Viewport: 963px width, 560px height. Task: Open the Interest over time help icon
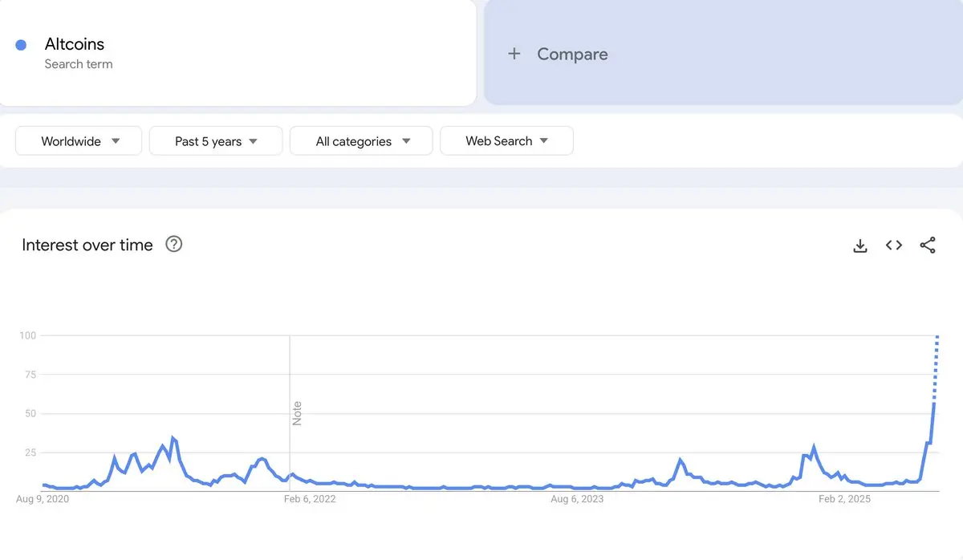tap(173, 244)
